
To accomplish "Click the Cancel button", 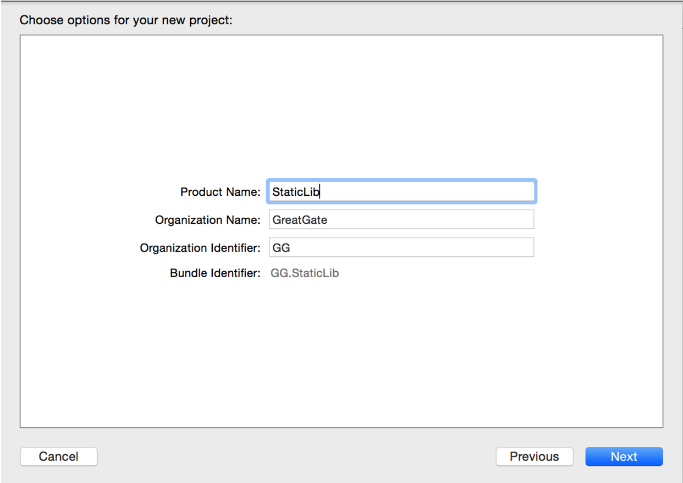I will [x=58, y=456].
